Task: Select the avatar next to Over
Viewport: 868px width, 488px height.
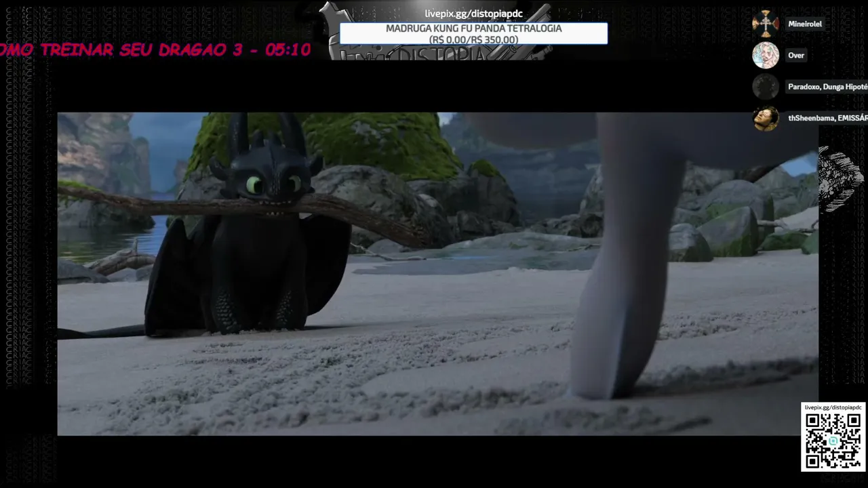Action: point(766,56)
